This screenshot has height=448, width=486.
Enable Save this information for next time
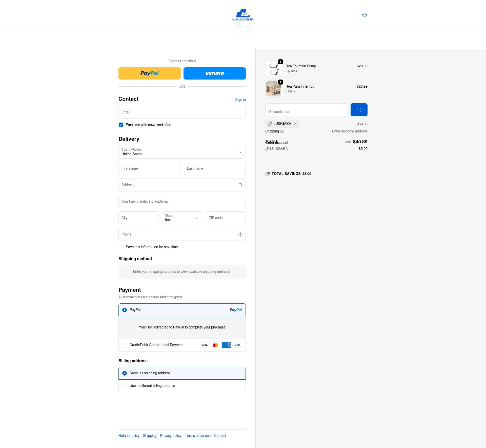(121, 247)
